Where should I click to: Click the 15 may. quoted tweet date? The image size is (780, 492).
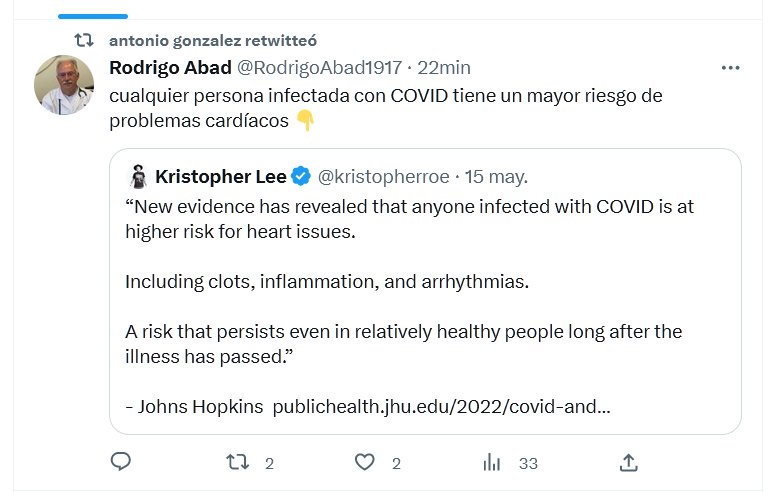click(496, 177)
